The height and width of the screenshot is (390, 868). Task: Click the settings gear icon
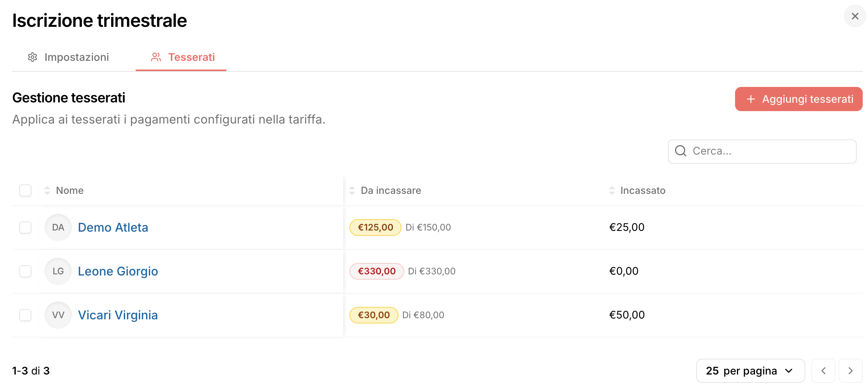tap(32, 57)
